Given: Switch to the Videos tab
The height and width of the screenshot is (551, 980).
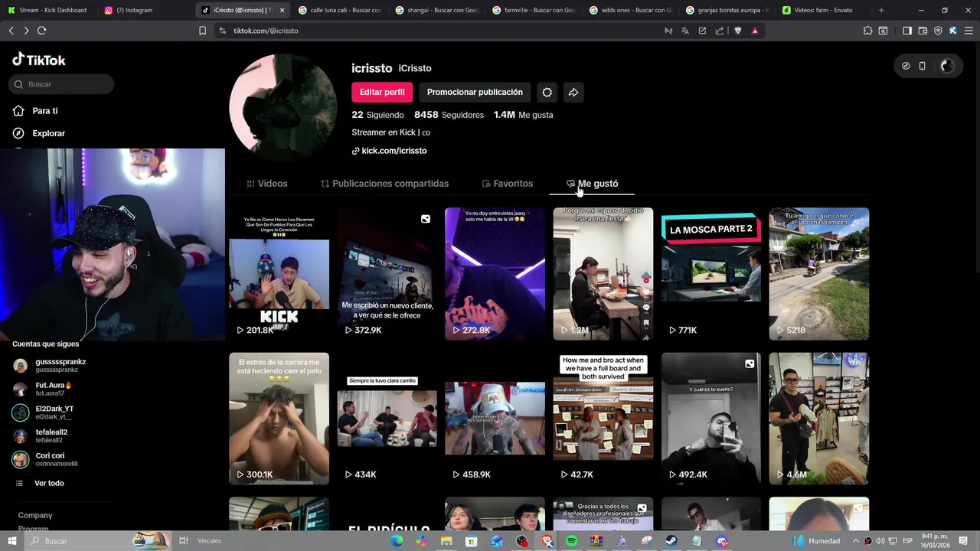Looking at the screenshot, I should click(x=267, y=184).
